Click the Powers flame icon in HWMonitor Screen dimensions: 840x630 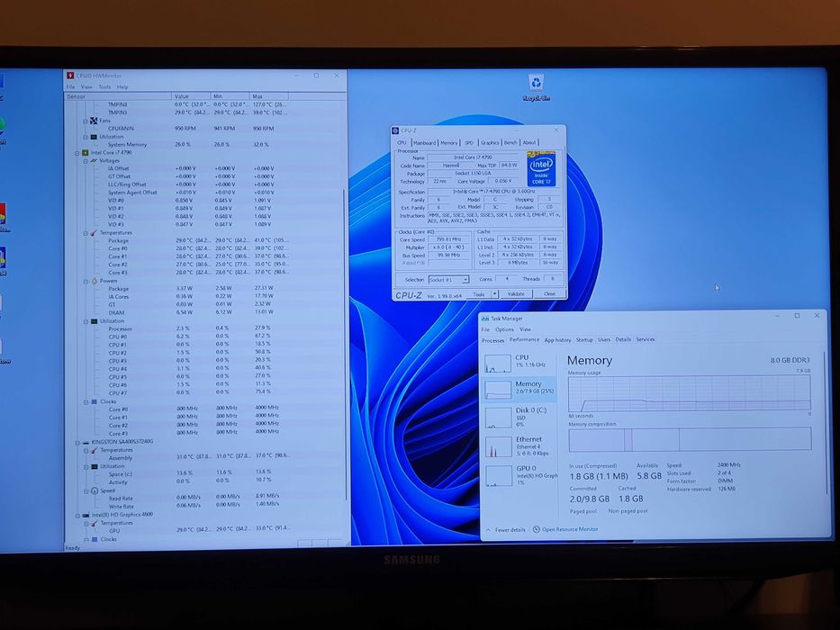click(94, 281)
